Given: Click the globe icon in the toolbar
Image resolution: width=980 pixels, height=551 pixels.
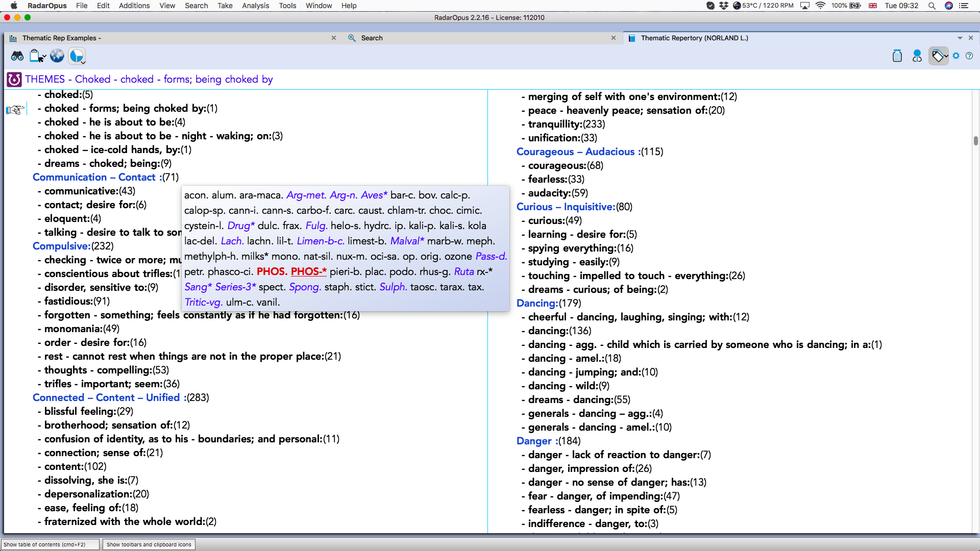Looking at the screenshot, I should click(x=57, y=56).
